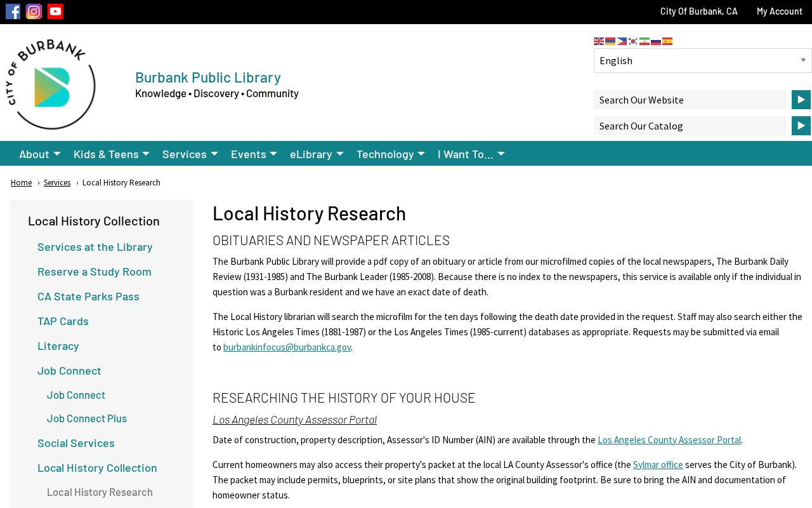Click the website search arrow button
Viewport: 812px width, 508px height.
click(801, 100)
